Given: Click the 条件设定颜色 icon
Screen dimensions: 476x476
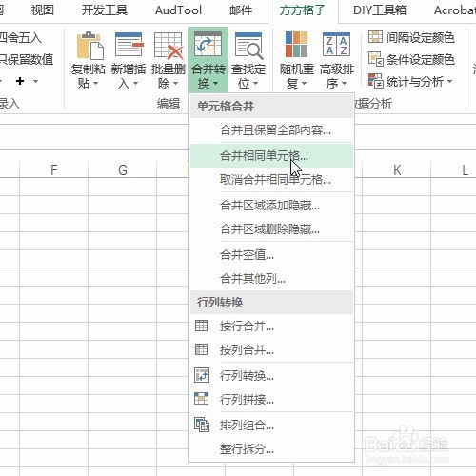Looking at the screenshot, I should [x=376, y=59].
